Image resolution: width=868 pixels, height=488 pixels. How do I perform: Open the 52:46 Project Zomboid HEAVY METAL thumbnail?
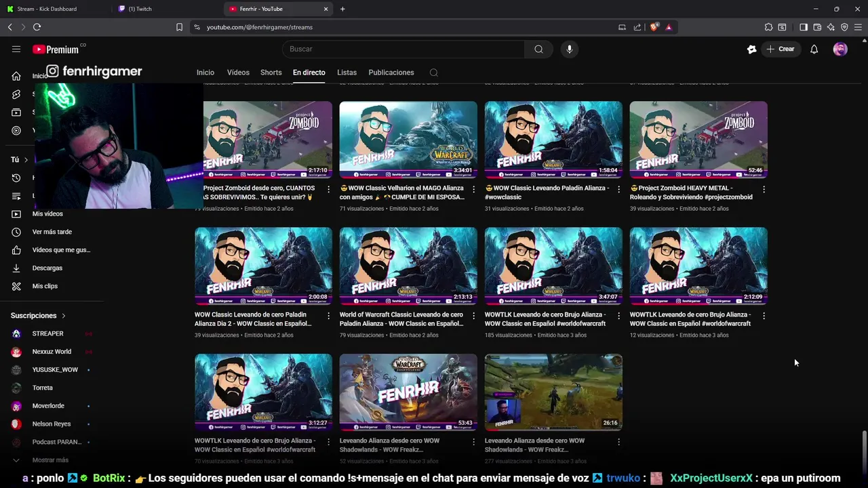tap(698, 140)
